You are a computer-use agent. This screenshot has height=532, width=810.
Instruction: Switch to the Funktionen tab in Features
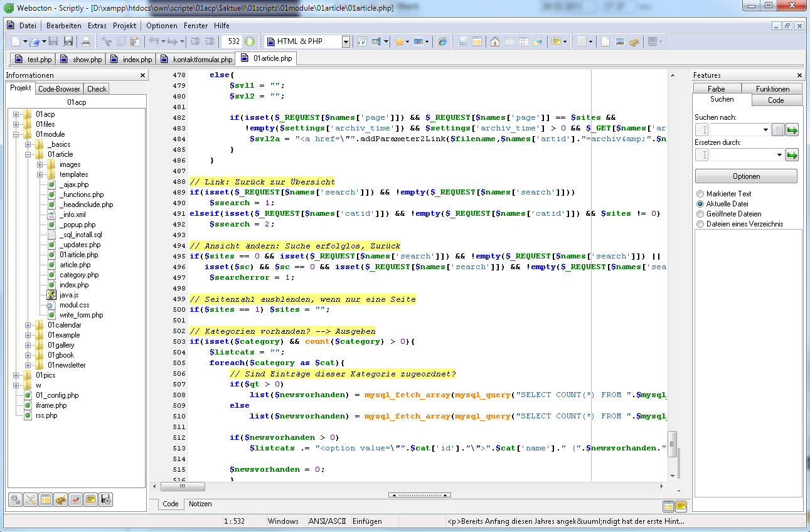pyautogui.click(x=773, y=89)
